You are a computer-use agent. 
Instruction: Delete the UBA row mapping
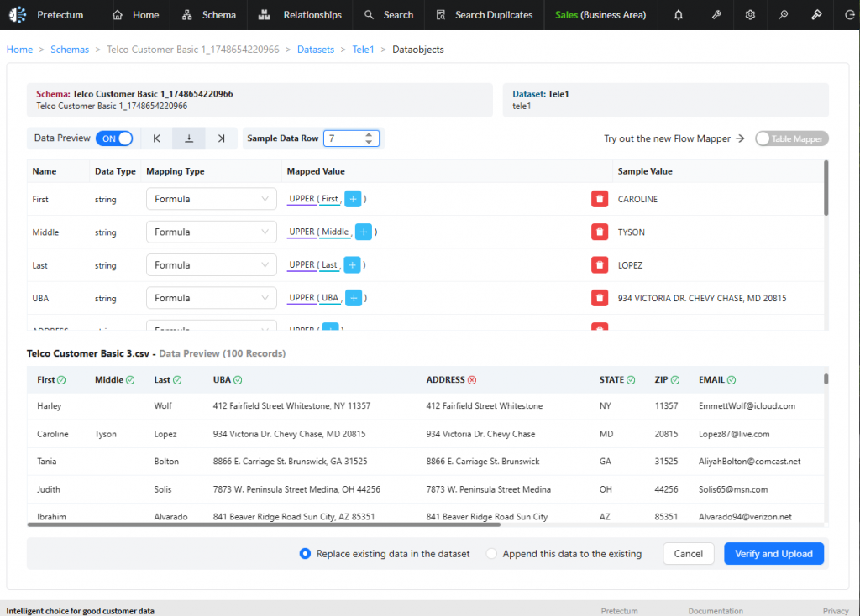(x=600, y=298)
